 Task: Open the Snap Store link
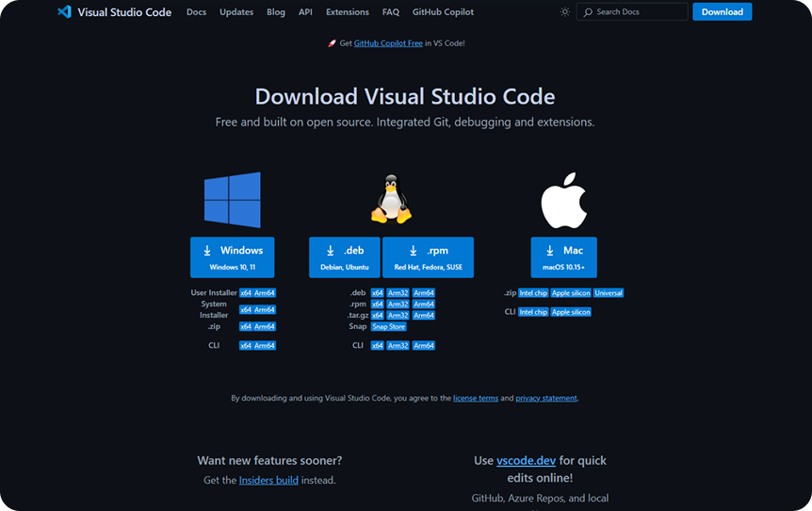point(389,326)
